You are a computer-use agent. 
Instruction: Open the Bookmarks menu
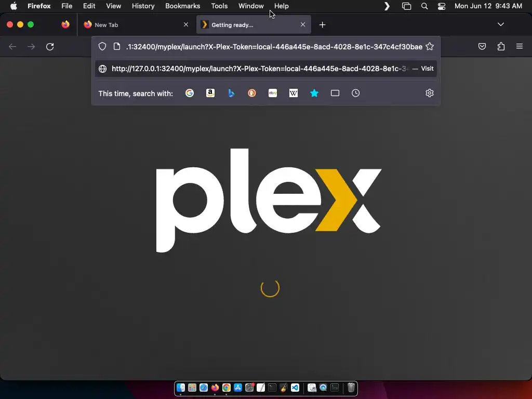pos(182,6)
